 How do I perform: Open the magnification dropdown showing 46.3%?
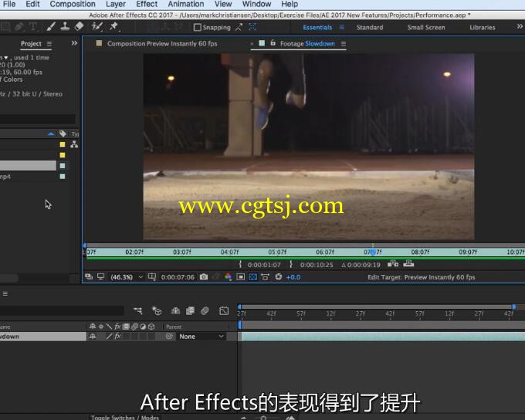tap(127, 277)
